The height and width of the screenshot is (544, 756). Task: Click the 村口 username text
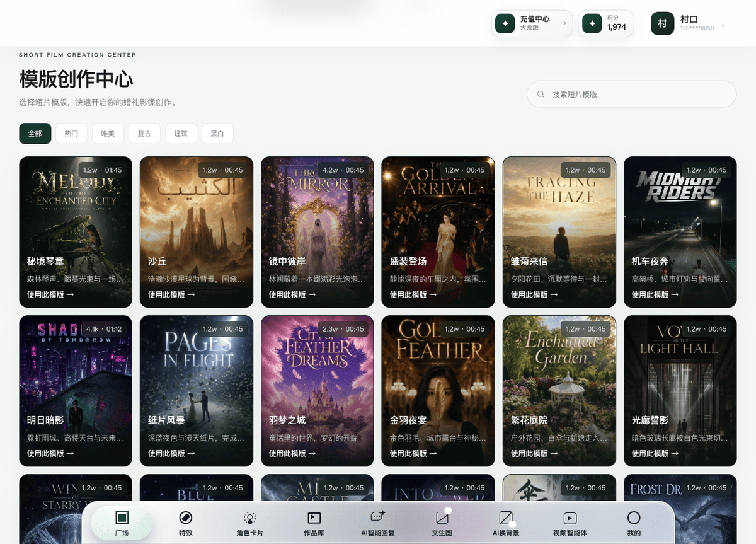click(x=689, y=20)
